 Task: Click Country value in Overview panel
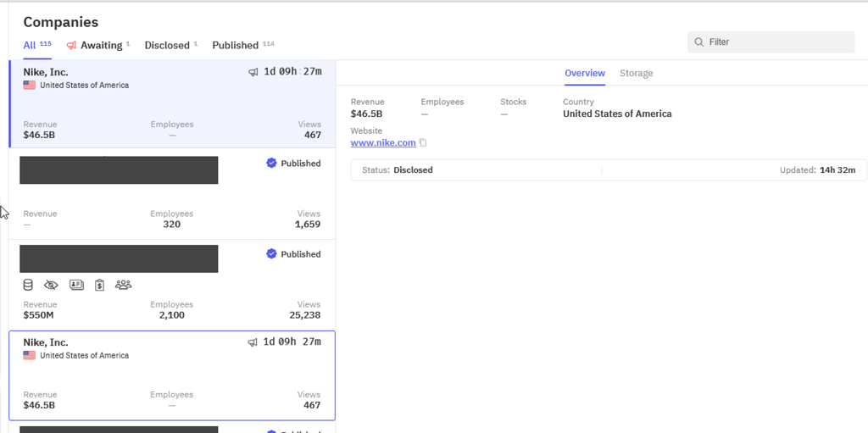pyautogui.click(x=617, y=114)
